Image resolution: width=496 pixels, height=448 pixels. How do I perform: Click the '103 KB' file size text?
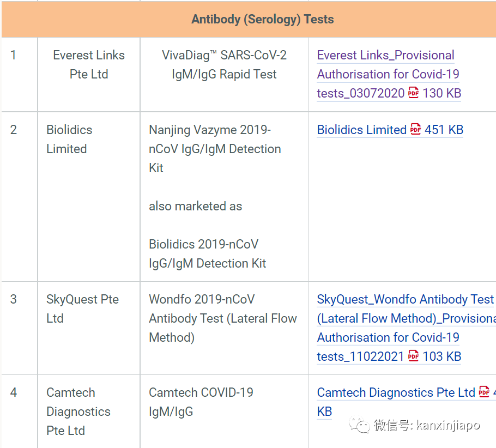point(442,356)
